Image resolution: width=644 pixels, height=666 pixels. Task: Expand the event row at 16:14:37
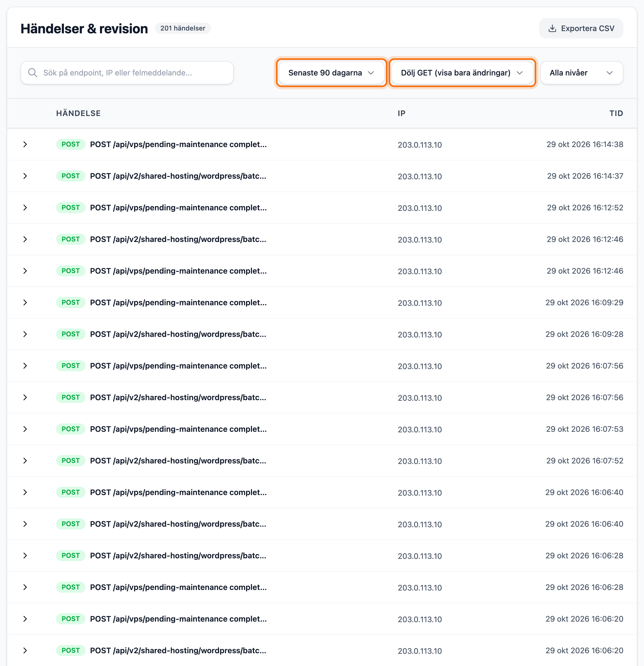click(25, 176)
